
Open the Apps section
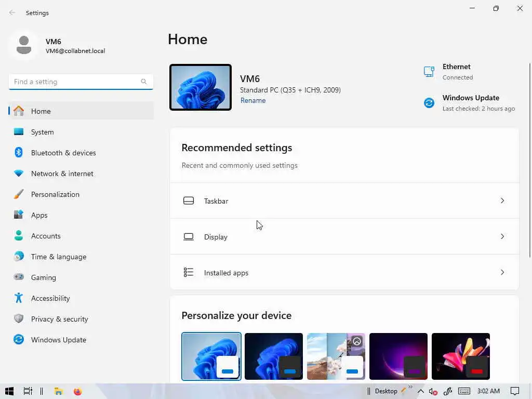81,215
